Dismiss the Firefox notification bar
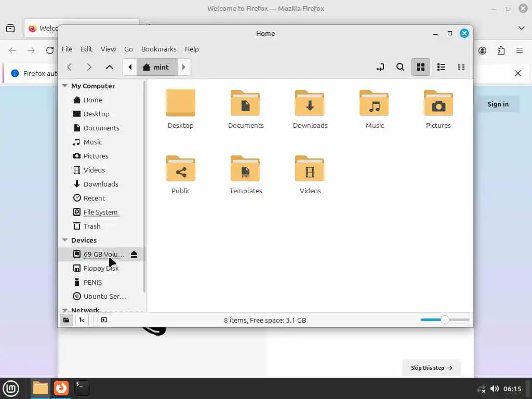Image resolution: width=532 pixels, height=399 pixels. point(518,73)
